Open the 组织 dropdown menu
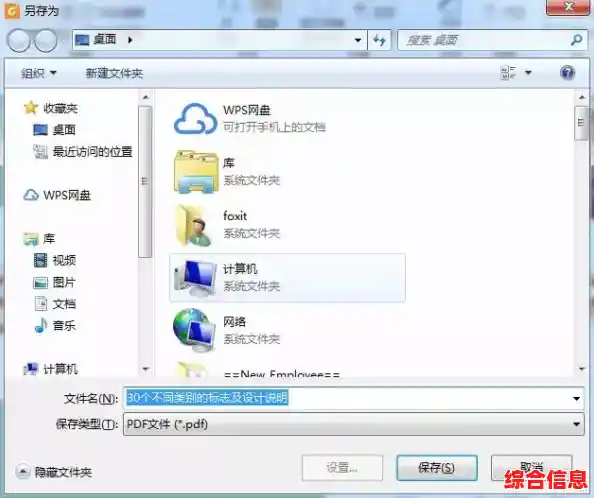Image resolution: width=594 pixels, height=498 pixels. coord(39,73)
